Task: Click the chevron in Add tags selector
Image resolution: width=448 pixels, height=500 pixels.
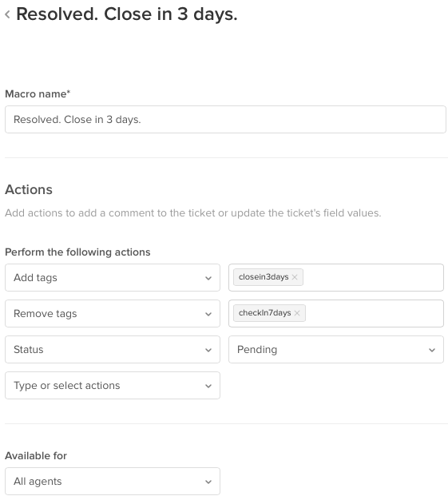Action: tap(208, 278)
